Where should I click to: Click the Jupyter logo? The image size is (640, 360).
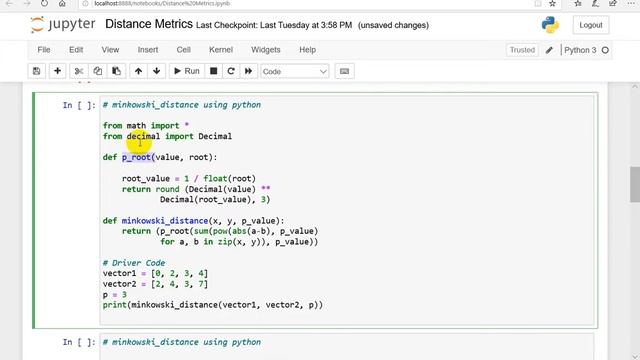click(x=63, y=24)
